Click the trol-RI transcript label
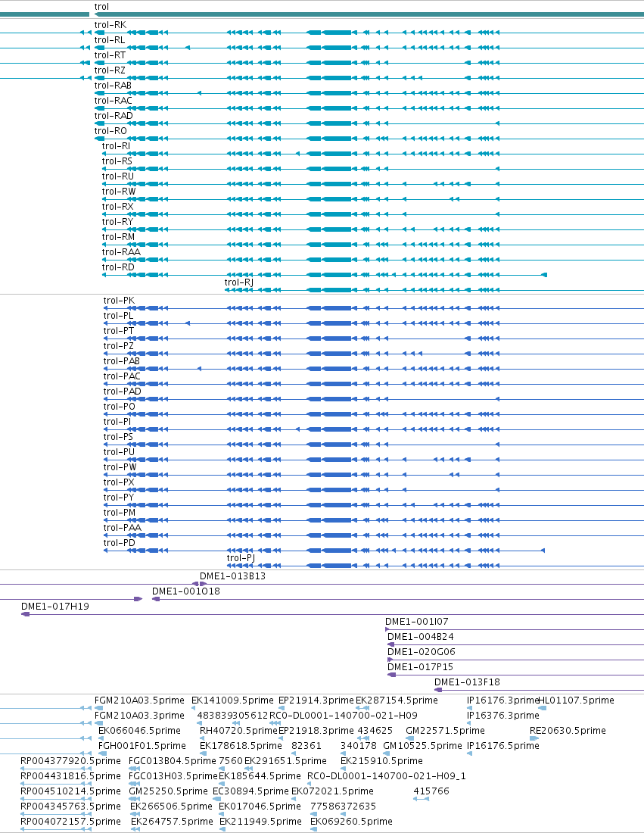The width and height of the screenshot is (644, 833). point(116,146)
